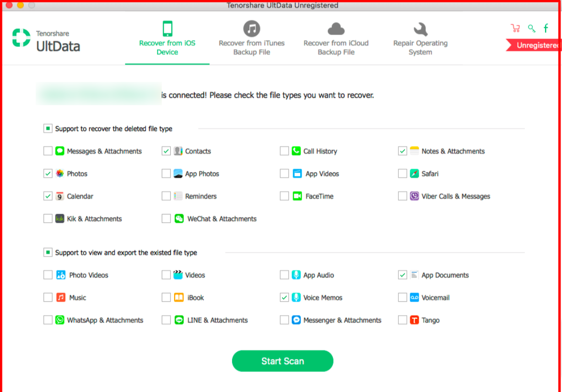Screen dimensions: 562x392
Task: Click the shopping cart purchase icon
Action: pos(515,28)
